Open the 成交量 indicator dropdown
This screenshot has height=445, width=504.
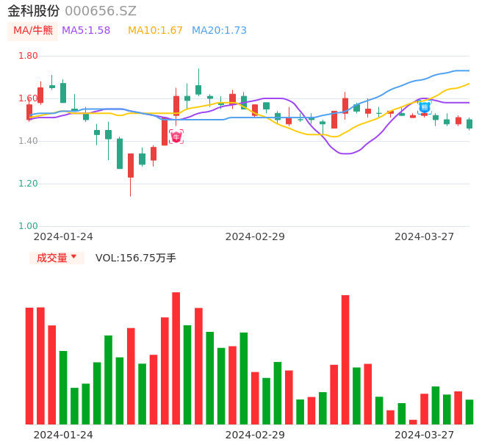pyautogui.click(x=57, y=258)
